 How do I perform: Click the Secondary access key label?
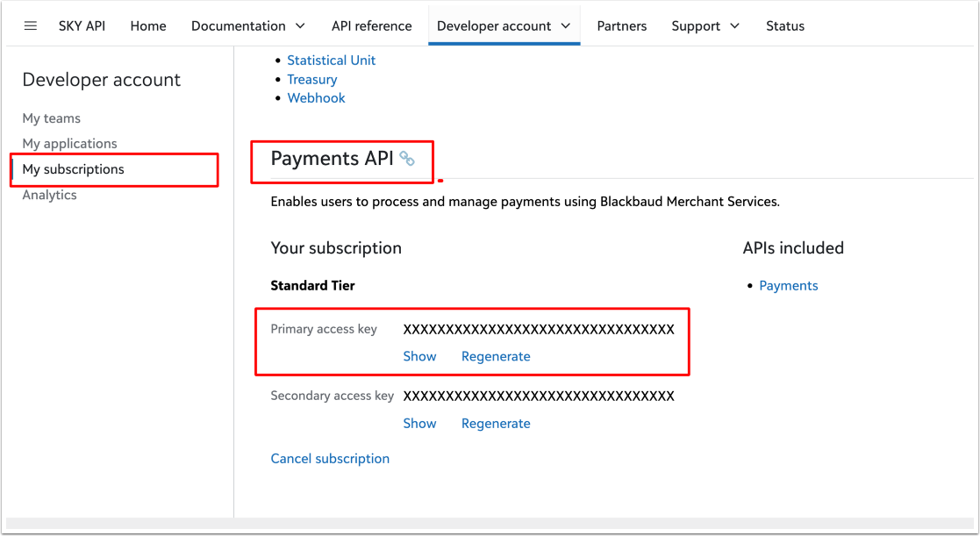tap(332, 396)
